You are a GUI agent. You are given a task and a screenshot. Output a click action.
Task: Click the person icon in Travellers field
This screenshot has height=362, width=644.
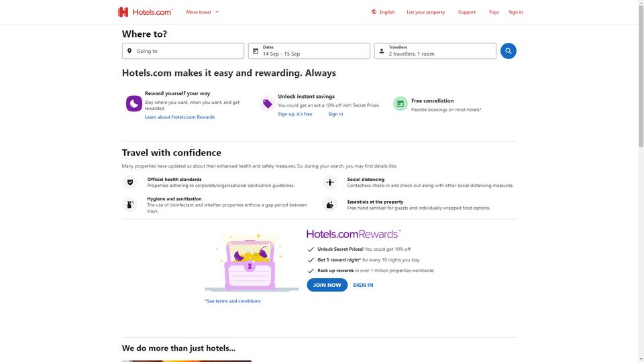382,51
